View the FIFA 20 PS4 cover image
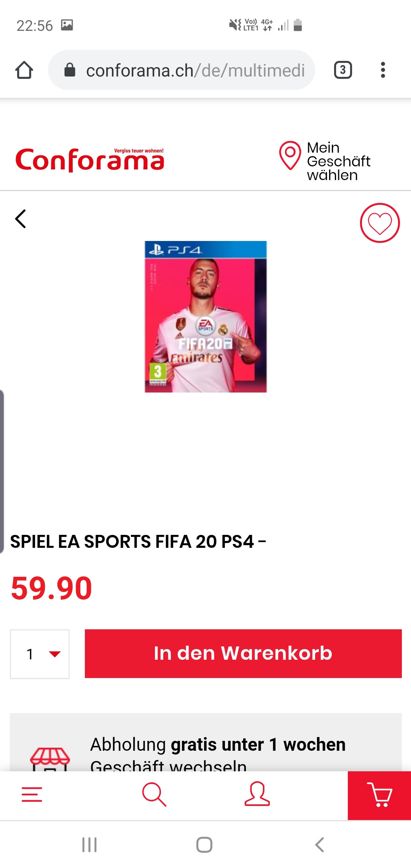411x868 pixels. 205,317
